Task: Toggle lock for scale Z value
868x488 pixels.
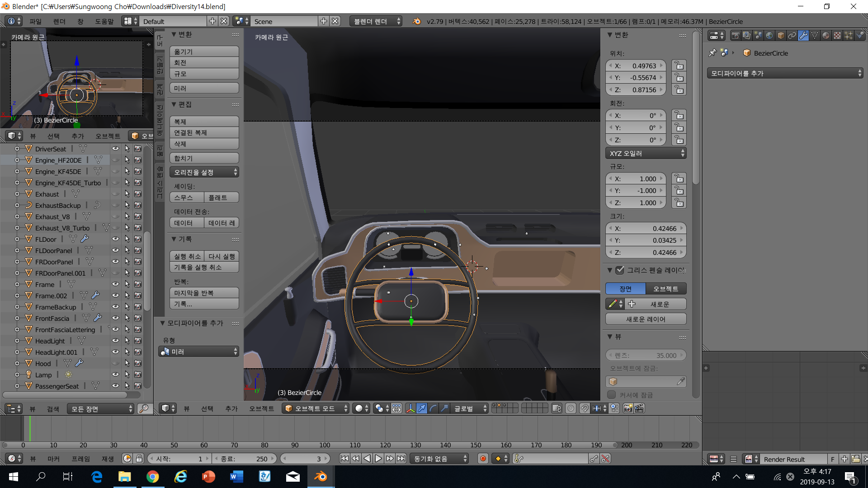Action: [679, 203]
